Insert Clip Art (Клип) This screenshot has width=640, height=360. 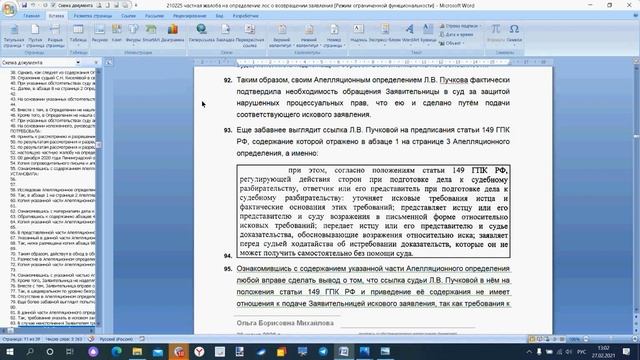[x=117, y=33]
